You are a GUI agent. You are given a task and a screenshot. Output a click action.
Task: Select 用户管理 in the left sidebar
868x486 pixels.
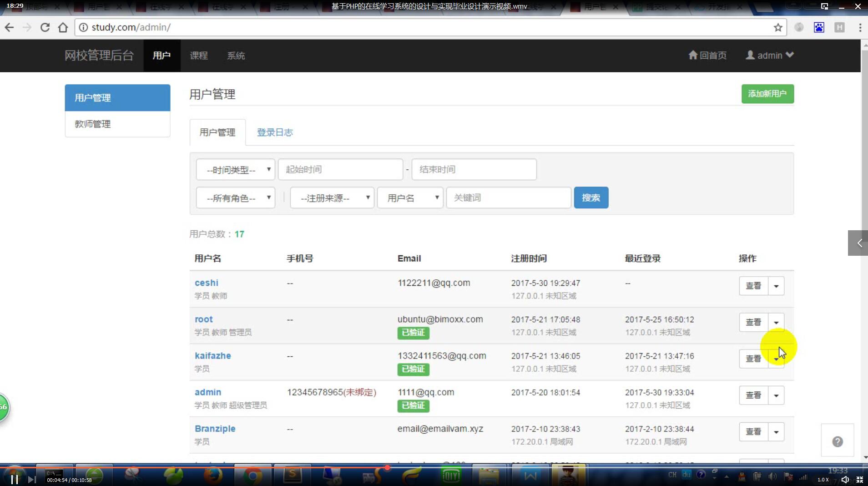[x=117, y=97]
